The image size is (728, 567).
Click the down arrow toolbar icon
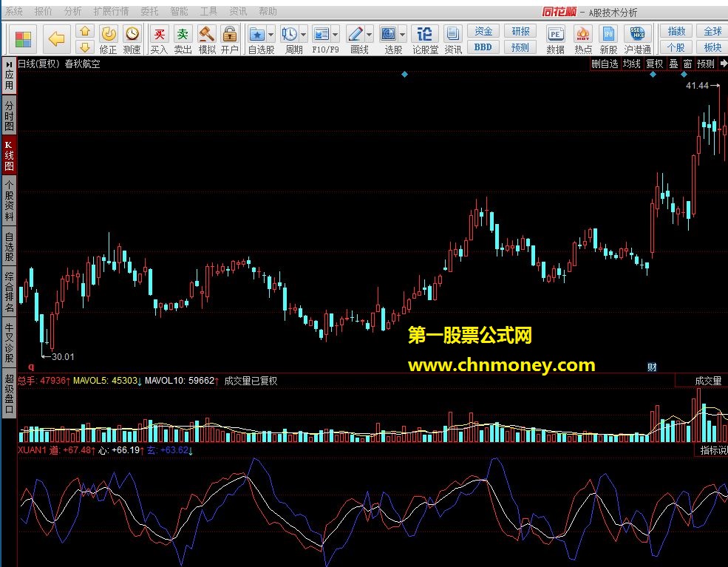pos(84,47)
